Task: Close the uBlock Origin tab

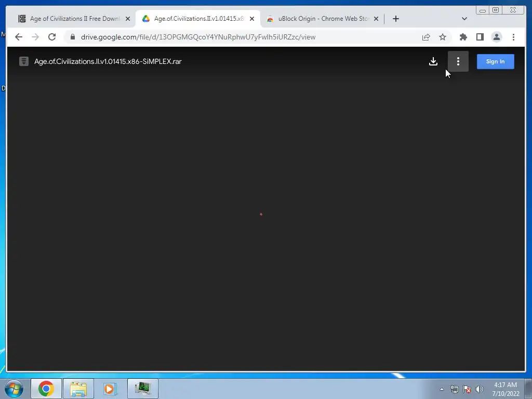Action: pyautogui.click(x=376, y=19)
